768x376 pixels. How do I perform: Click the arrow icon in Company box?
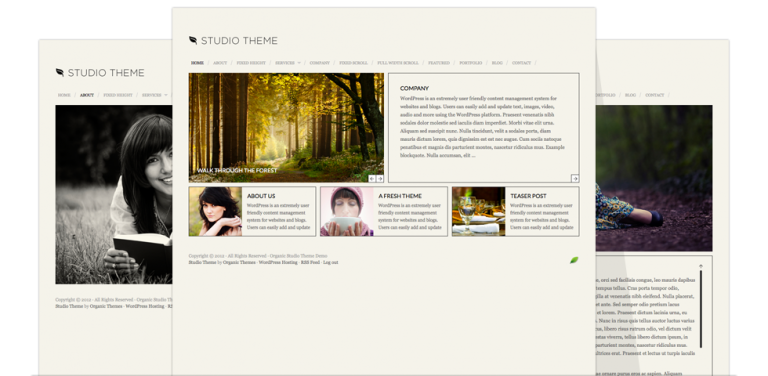pos(575,179)
